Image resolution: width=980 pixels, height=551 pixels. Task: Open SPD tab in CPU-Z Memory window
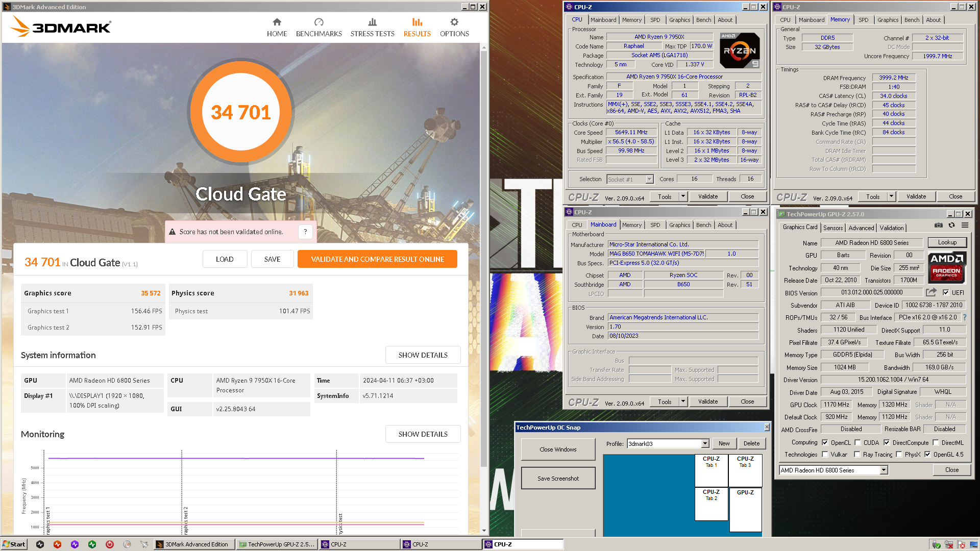863,20
